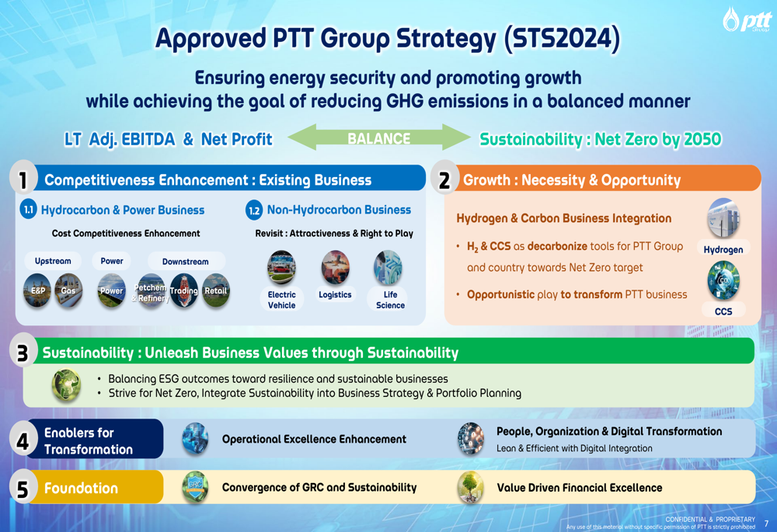Select the Operational Excellence Enhancement icon
Viewport: 777px width, 532px height.
tap(195, 439)
